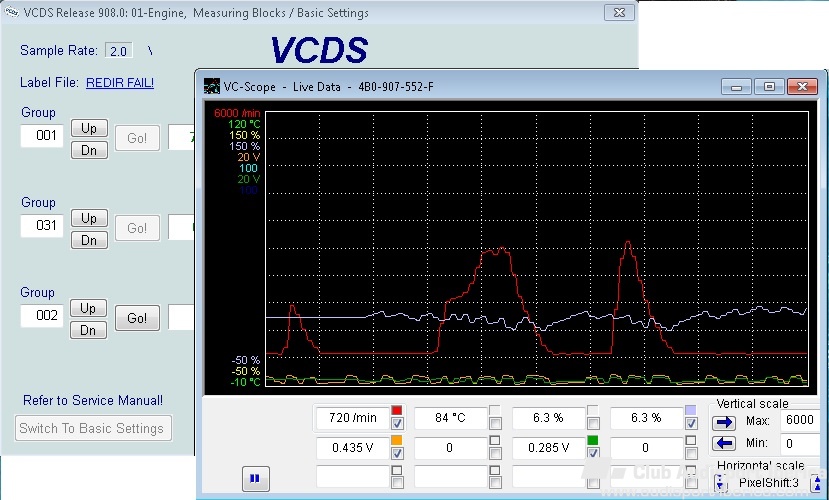Click the Group 001 number field

42,136
